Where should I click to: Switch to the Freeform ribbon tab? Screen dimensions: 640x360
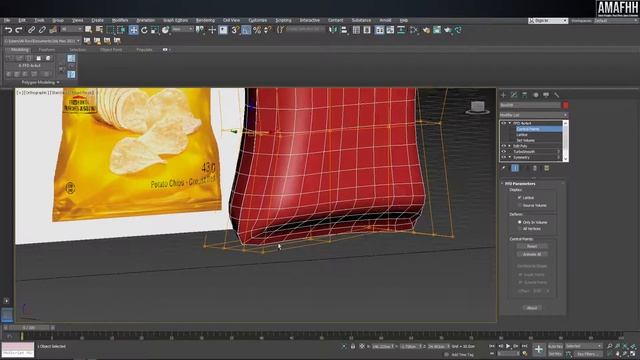click(47, 50)
